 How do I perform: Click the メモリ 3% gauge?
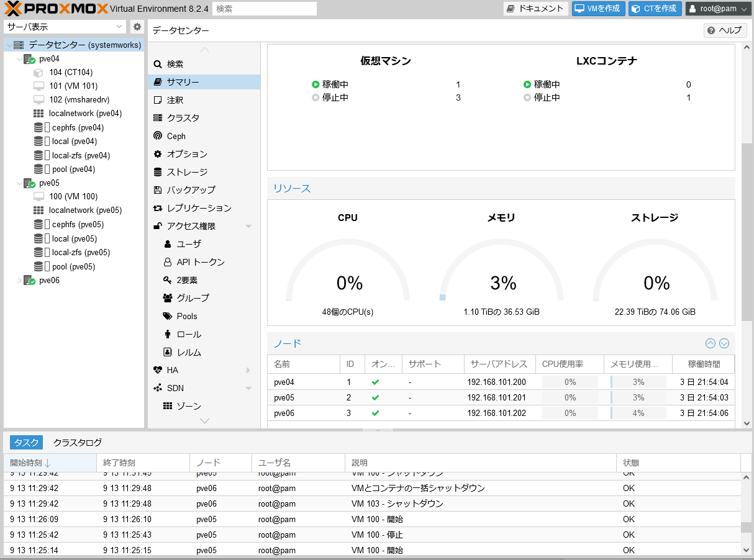(x=502, y=270)
